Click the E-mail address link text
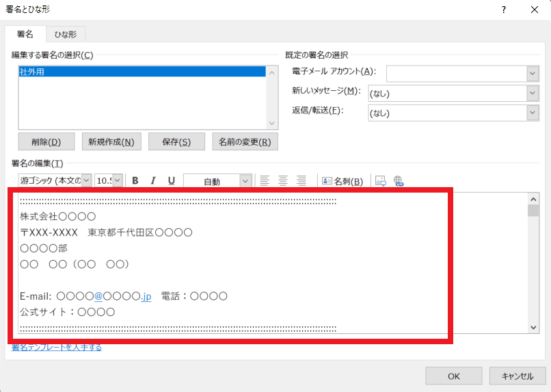 [104, 296]
